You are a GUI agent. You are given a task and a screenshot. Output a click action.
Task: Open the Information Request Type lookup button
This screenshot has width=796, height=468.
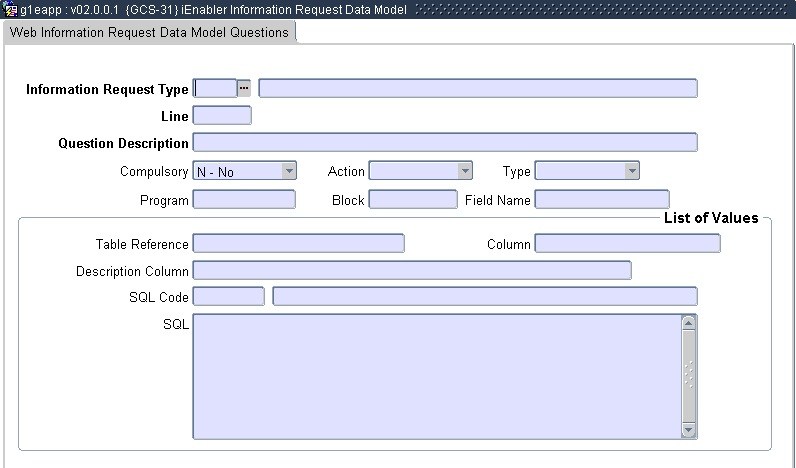pos(244,88)
